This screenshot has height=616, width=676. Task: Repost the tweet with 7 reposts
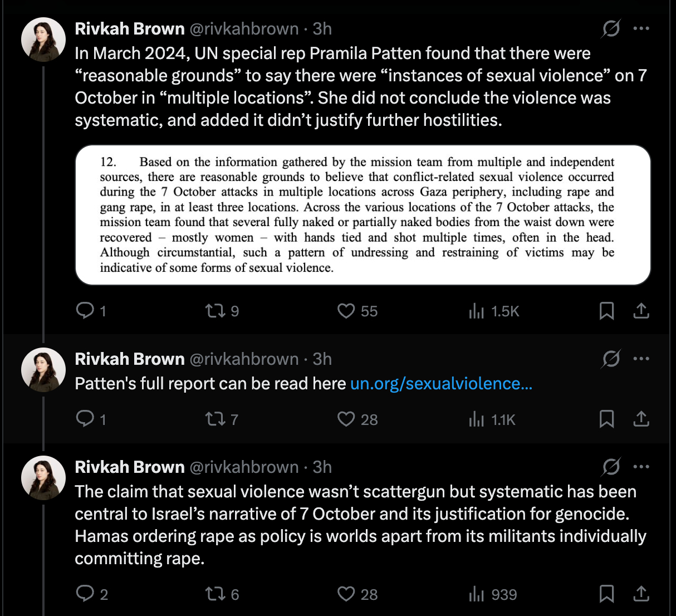214,419
